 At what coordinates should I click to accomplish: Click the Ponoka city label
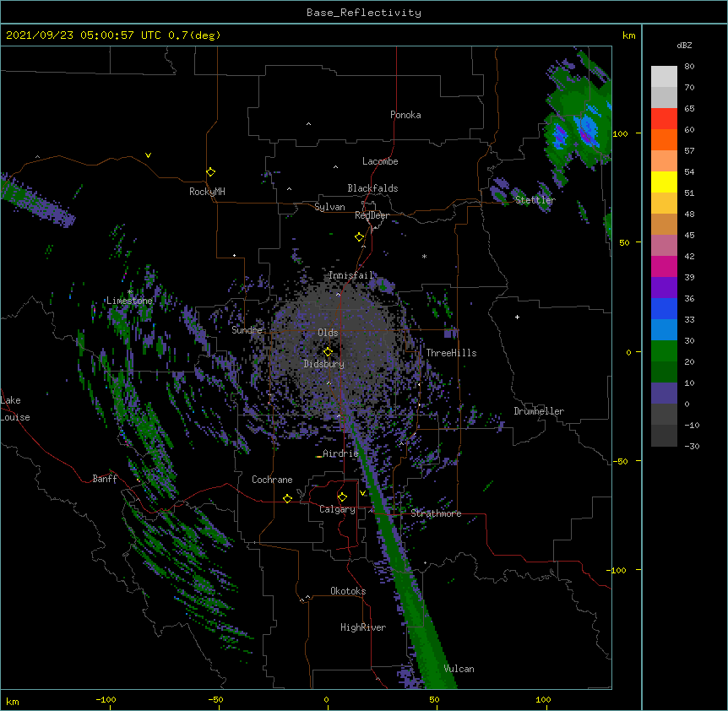click(x=405, y=115)
